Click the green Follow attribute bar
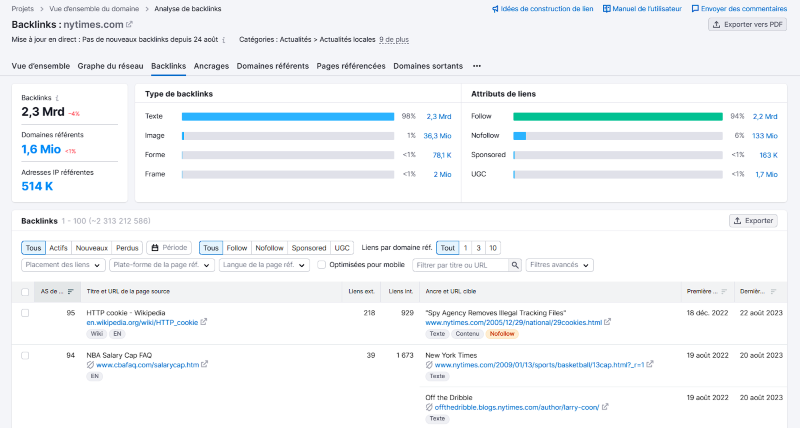Image resolution: width=800 pixels, height=428 pixels. point(618,116)
